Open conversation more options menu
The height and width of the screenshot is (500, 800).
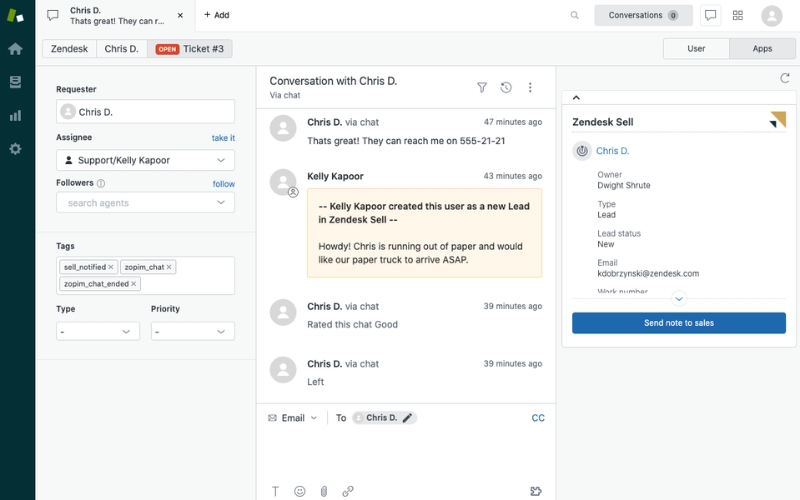point(530,88)
